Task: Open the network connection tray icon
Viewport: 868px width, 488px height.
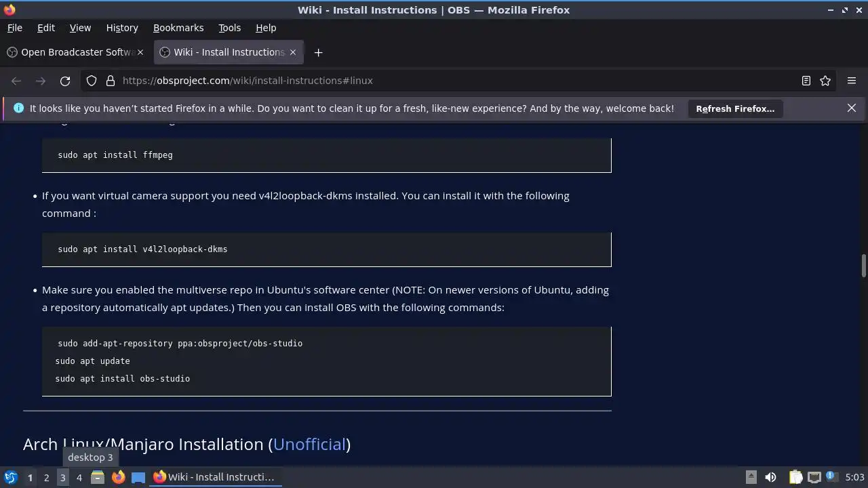Action: point(814,477)
